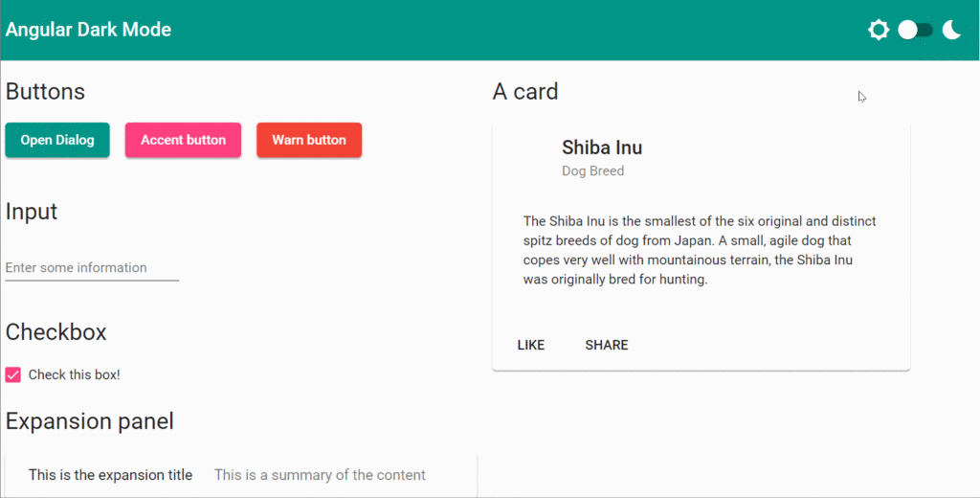Uncheck the pink checkbox square

coord(13,374)
